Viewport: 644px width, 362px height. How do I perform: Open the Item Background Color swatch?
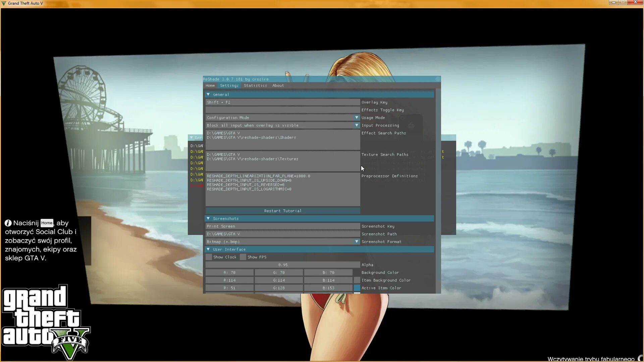(x=357, y=280)
